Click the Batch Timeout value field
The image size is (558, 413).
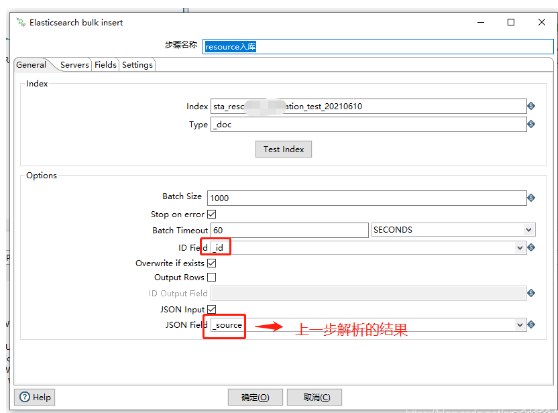[289, 230]
